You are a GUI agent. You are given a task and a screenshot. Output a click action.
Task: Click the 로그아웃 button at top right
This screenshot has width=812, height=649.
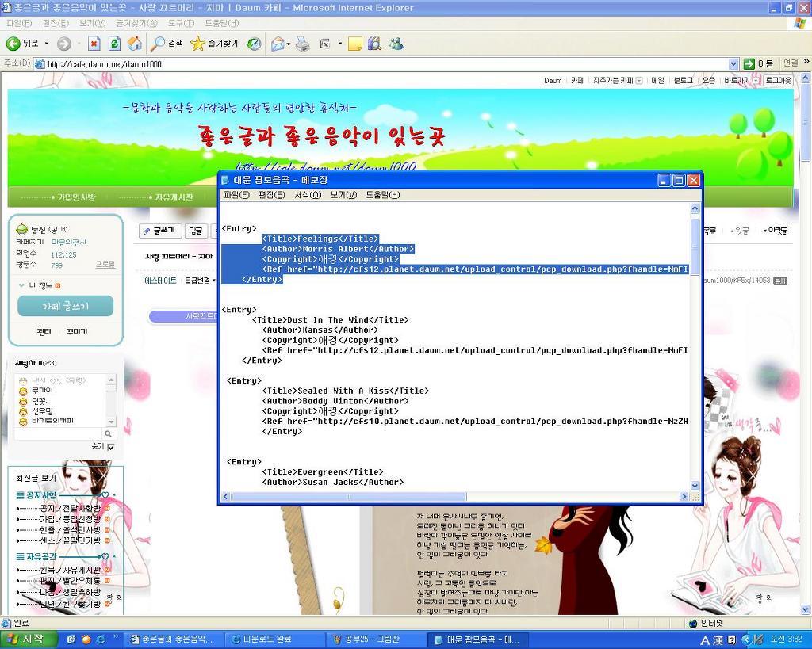coord(778,81)
